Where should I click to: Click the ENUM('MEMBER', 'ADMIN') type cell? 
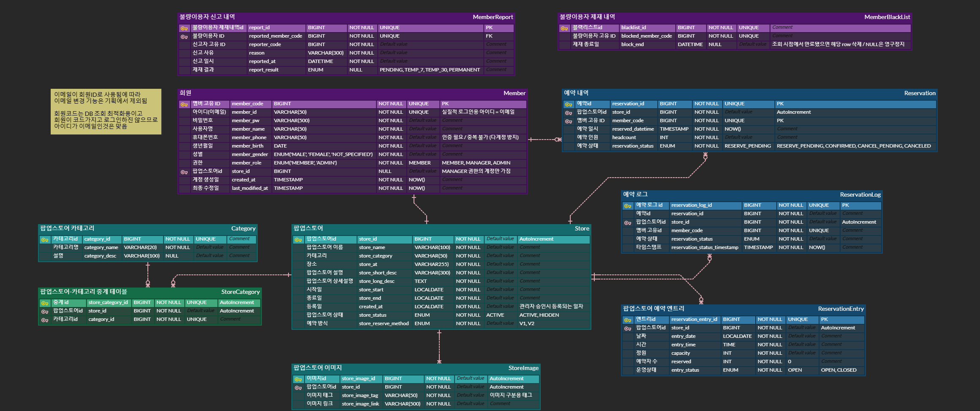pos(324,163)
